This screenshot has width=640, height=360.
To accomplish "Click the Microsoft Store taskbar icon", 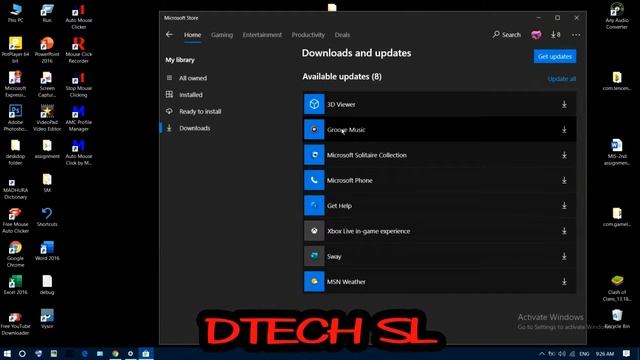I will pos(146,353).
